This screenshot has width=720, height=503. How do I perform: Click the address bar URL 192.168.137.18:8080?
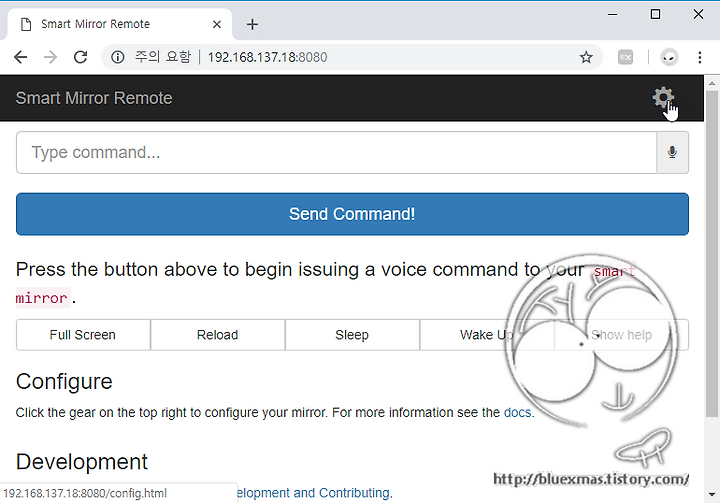[x=267, y=57]
